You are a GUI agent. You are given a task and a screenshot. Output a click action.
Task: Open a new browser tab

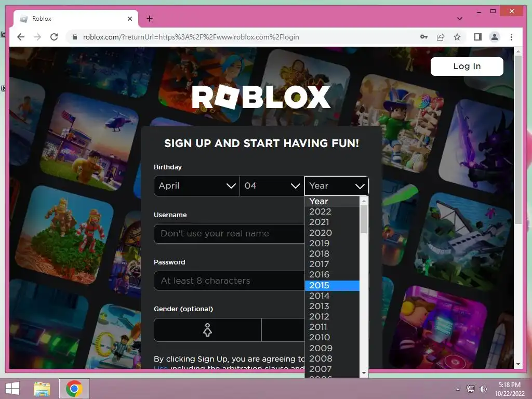click(150, 19)
